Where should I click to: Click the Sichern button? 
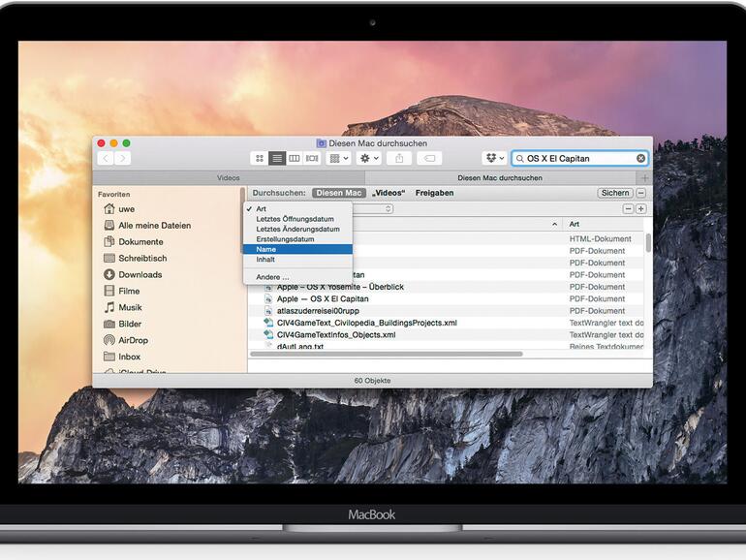tap(614, 193)
